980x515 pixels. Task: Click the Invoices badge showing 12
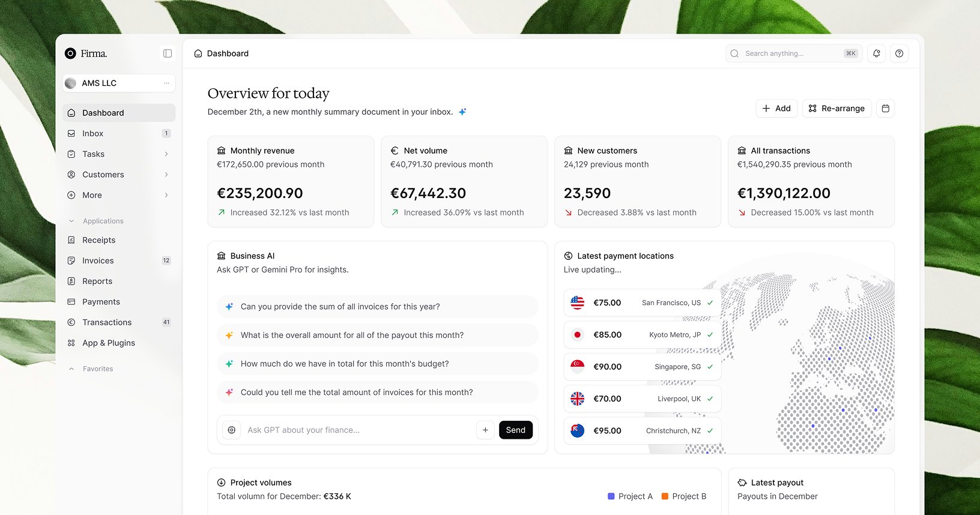coord(166,261)
